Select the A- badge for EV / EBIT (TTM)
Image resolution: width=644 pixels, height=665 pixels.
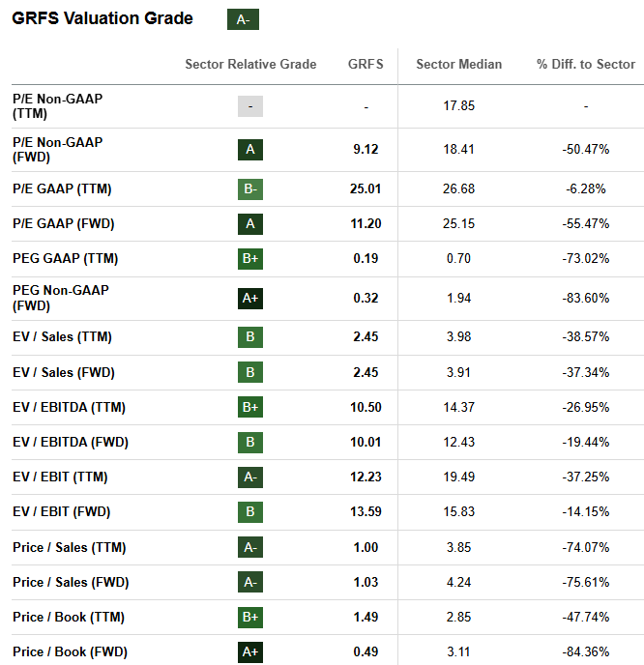tap(250, 477)
